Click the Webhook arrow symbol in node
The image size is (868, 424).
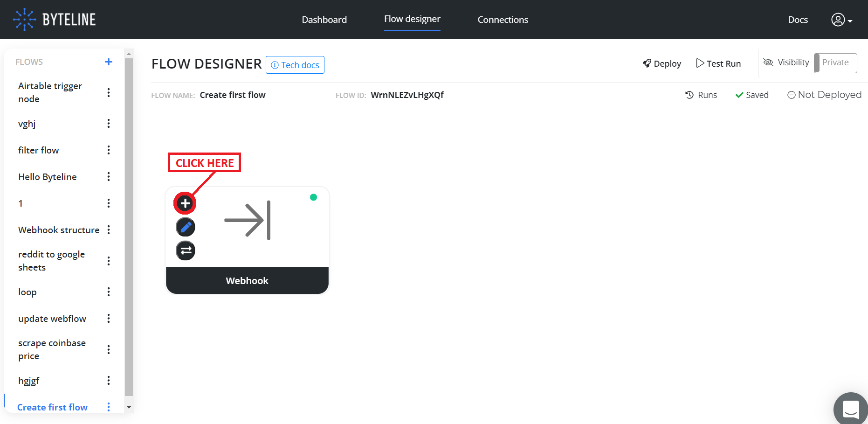pos(248,220)
